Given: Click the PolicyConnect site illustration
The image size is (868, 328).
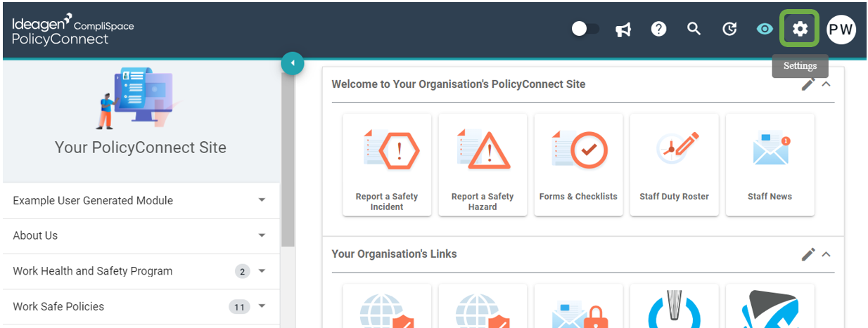Looking at the screenshot, I should 137,98.
